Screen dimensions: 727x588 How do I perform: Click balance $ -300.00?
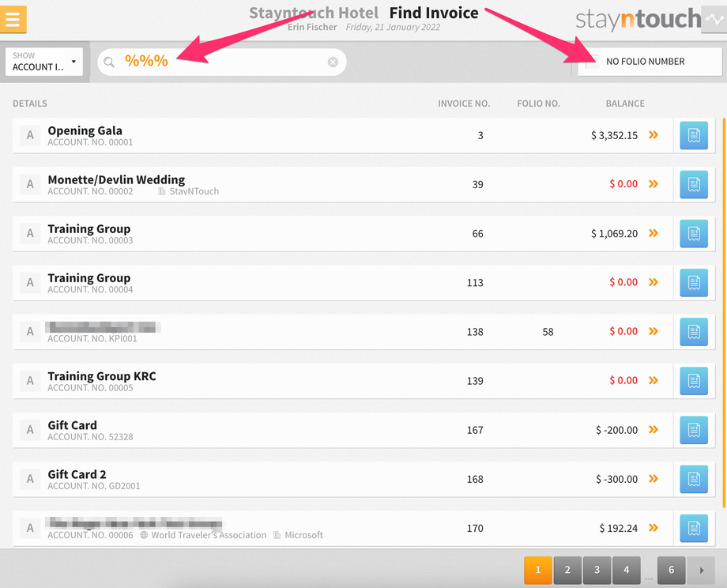click(x=616, y=480)
